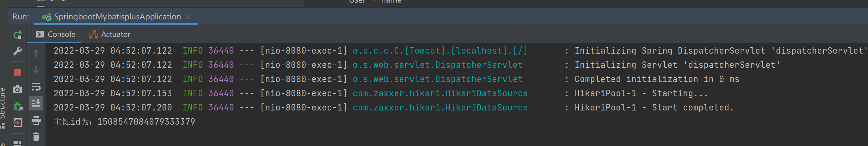The image size is (868, 146).
Task: Rerun SpringbootMybatisplusApplication with the green arrow
Action: (17, 34)
